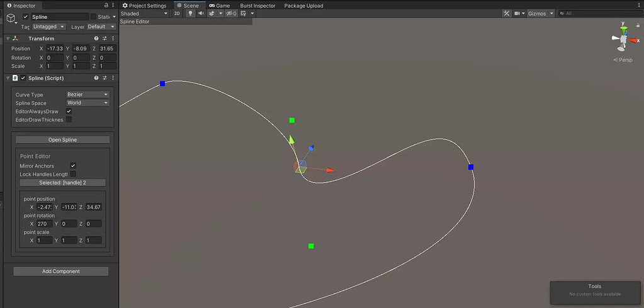
Task: Toggle scene lighting with the lightbulb icon
Action: coord(189,13)
